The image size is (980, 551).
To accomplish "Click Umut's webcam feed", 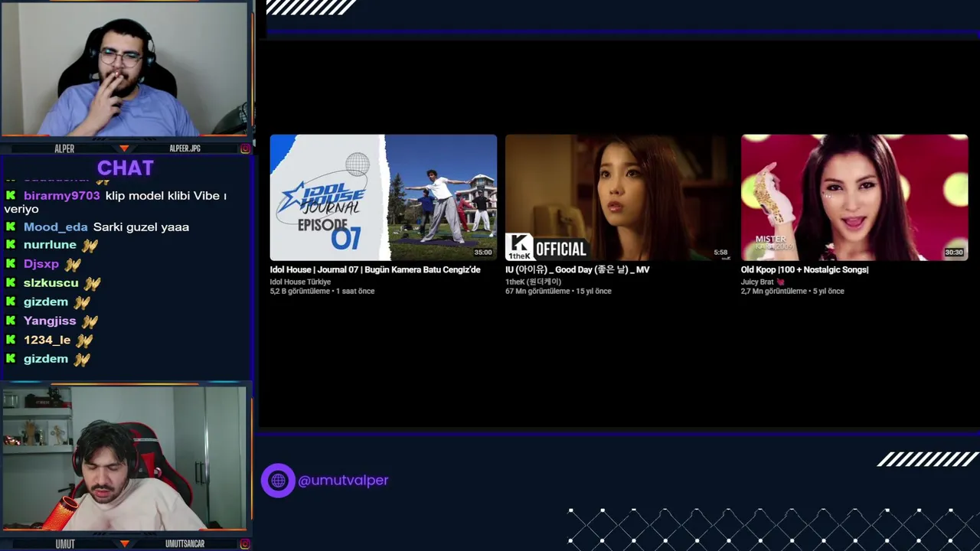I will coord(125,458).
